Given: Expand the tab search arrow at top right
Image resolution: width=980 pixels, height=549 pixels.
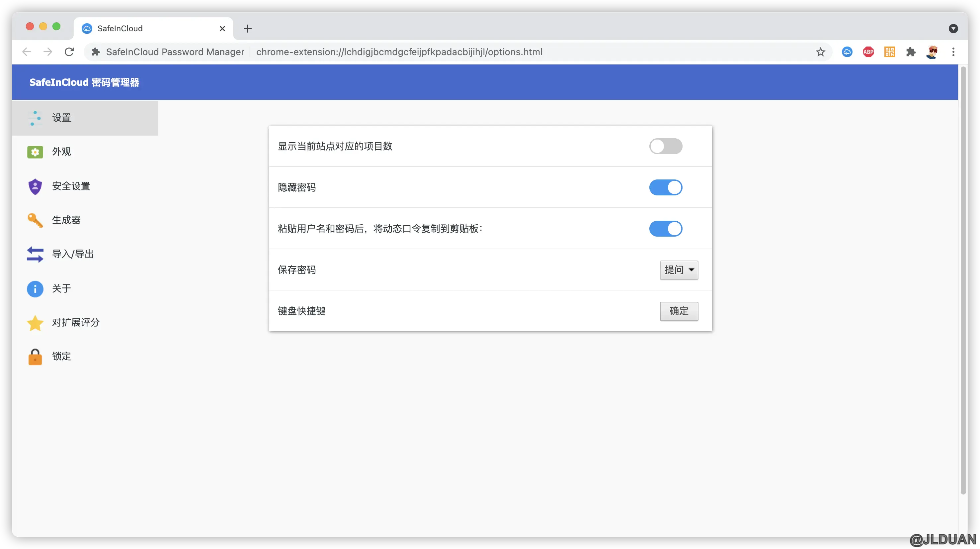Looking at the screenshot, I should (x=953, y=29).
